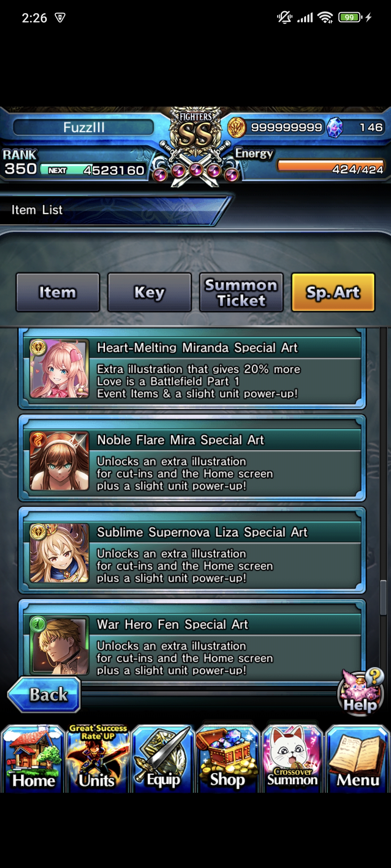Tap the orange Energy bar
This screenshot has width=391, height=868.
331,166
